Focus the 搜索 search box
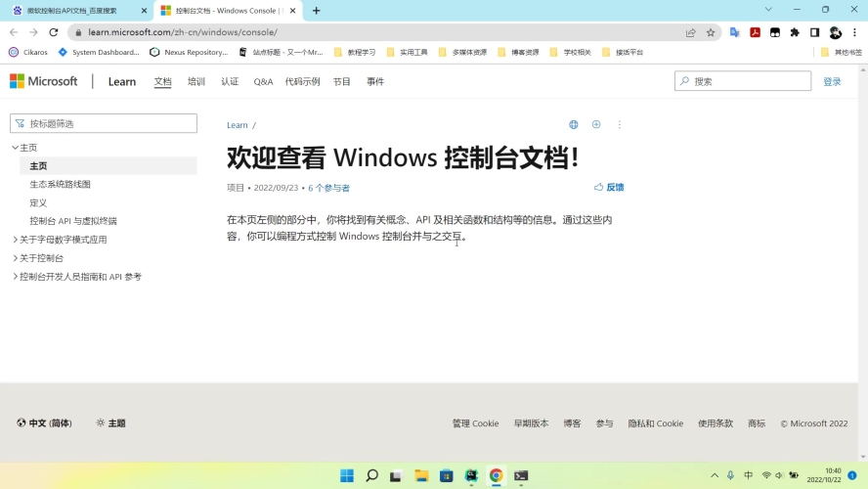The height and width of the screenshot is (489, 868). tap(743, 81)
